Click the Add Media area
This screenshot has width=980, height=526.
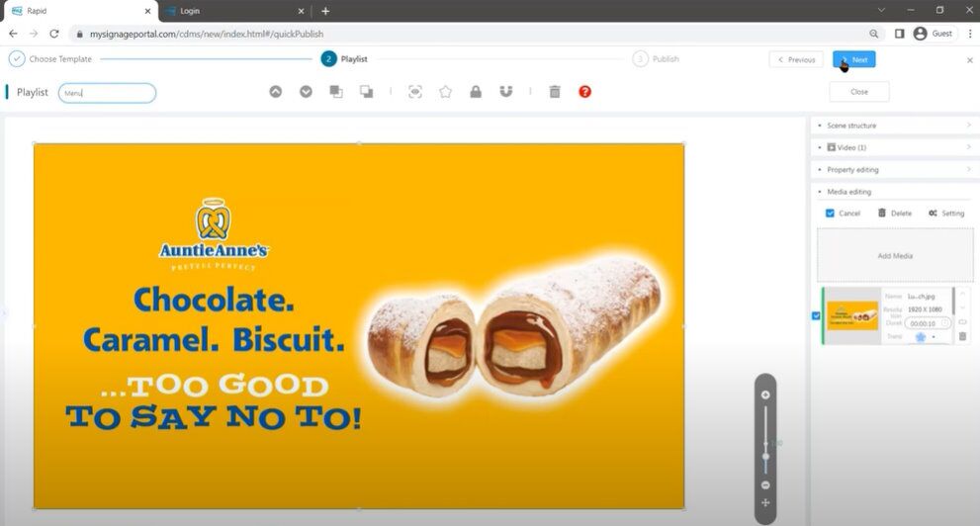tap(895, 255)
